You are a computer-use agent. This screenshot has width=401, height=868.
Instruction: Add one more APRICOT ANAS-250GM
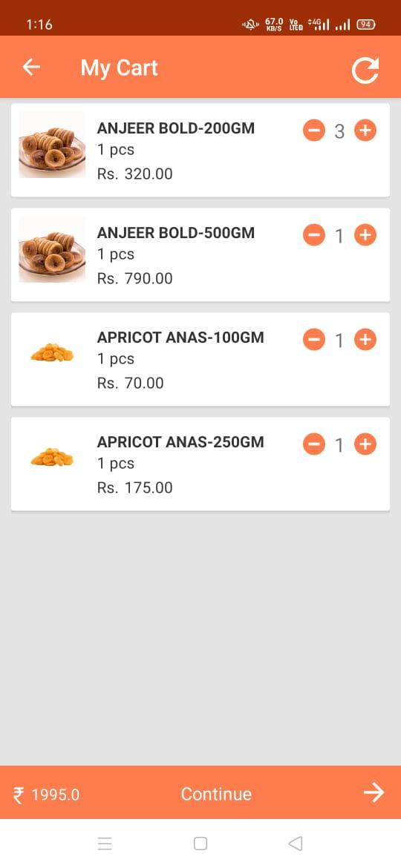(365, 444)
